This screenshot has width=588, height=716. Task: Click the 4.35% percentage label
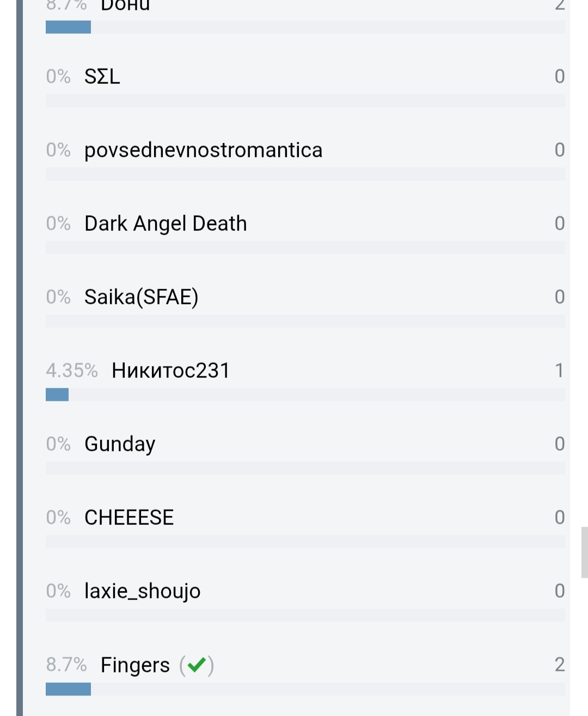click(72, 371)
